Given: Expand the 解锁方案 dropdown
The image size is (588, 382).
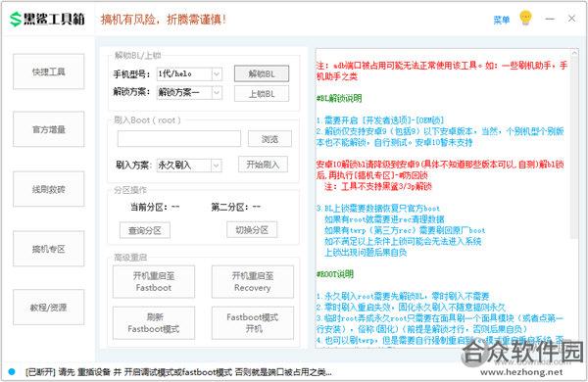Looking at the screenshot, I should tap(217, 92).
